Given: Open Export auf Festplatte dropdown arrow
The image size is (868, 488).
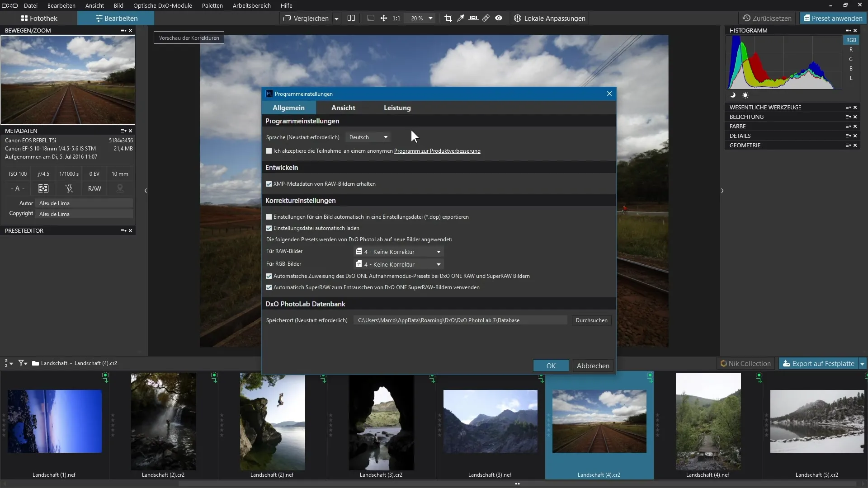Looking at the screenshot, I should [x=863, y=364].
